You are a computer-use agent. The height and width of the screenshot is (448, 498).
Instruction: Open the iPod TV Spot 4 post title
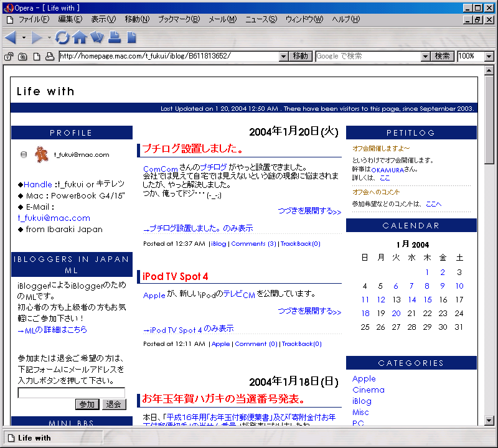pyautogui.click(x=176, y=276)
